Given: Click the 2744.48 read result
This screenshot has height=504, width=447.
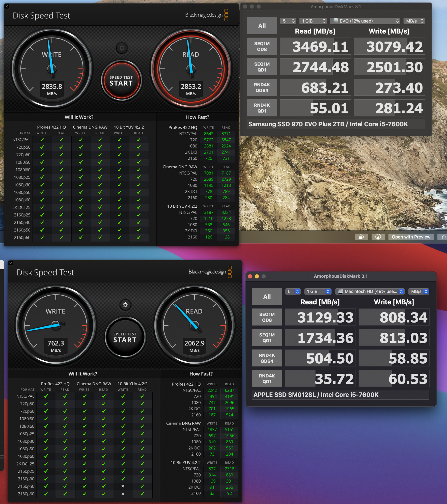Looking at the screenshot, I should (315, 67).
